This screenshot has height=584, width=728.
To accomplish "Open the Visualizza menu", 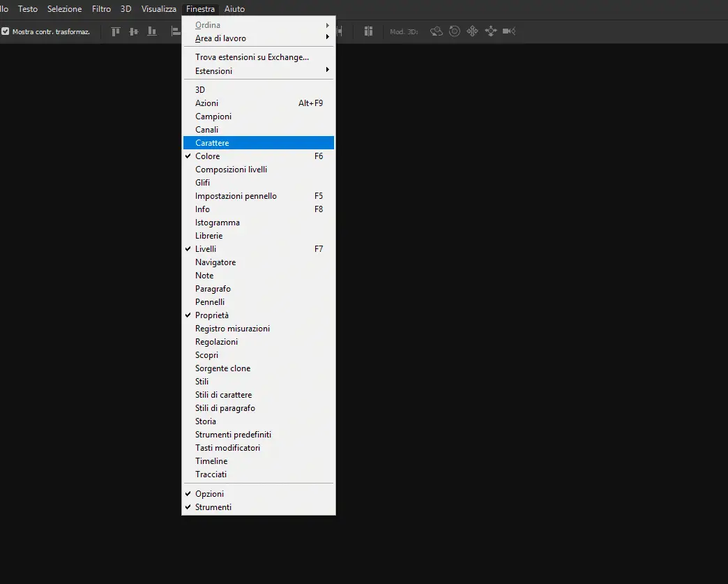I will pos(159,9).
